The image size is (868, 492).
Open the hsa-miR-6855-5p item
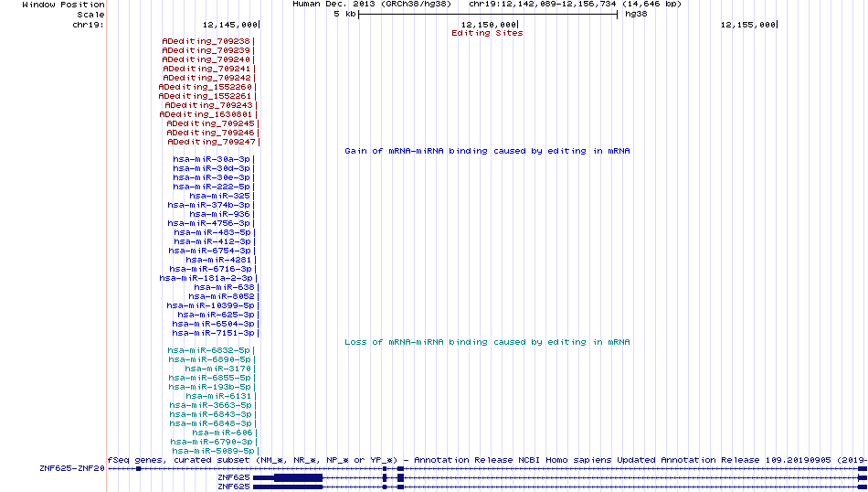click(x=209, y=378)
